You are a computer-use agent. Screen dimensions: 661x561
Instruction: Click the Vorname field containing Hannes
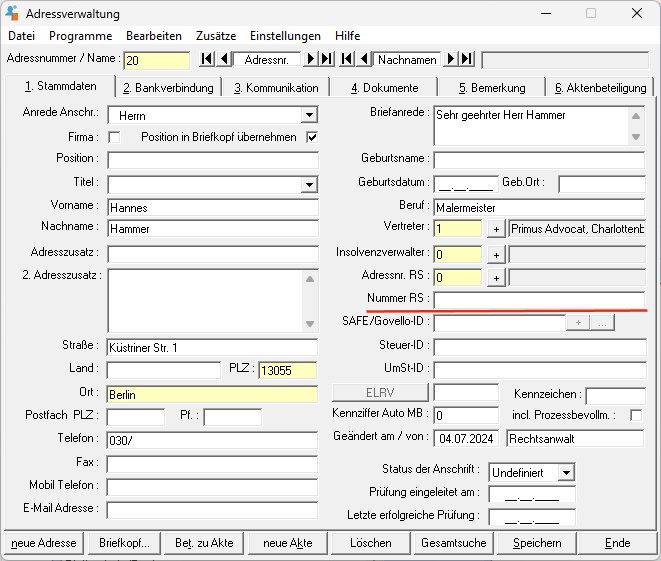click(x=213, y=208)
